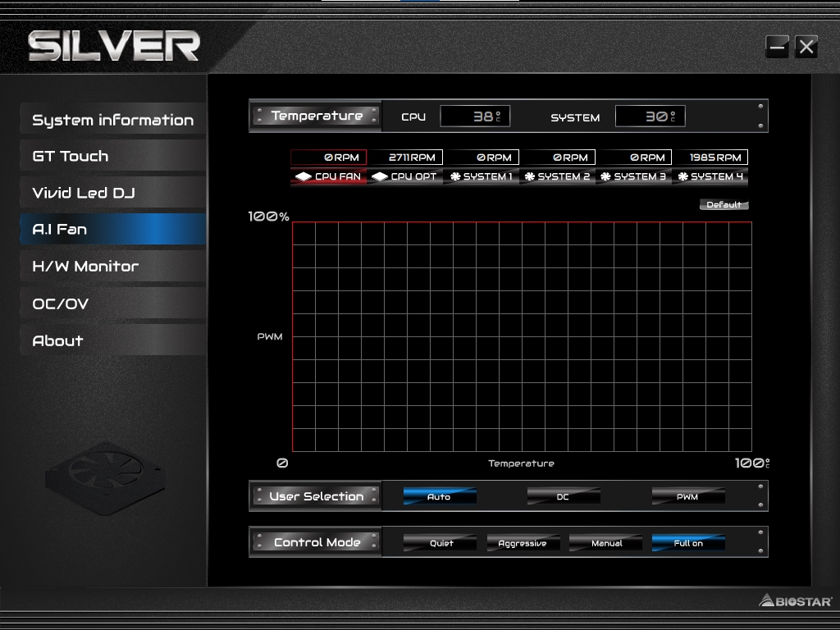
Task: Choose Aggressive control mode
Action: (523, 543)
